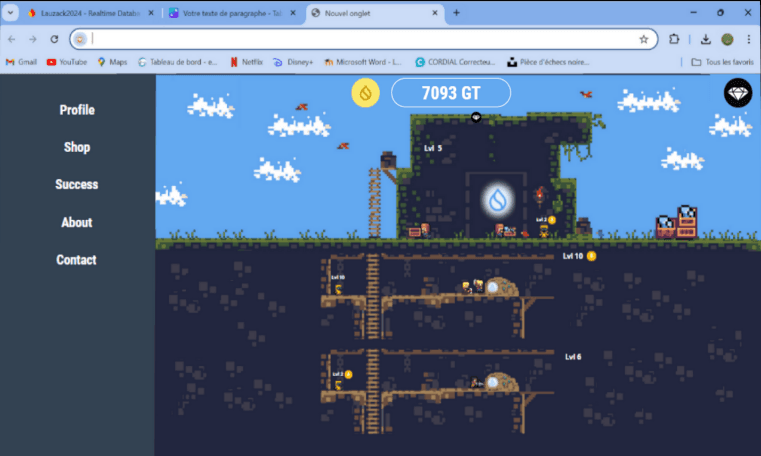Open the Shop page
The image size is (761, 456).
pos(77,147)
